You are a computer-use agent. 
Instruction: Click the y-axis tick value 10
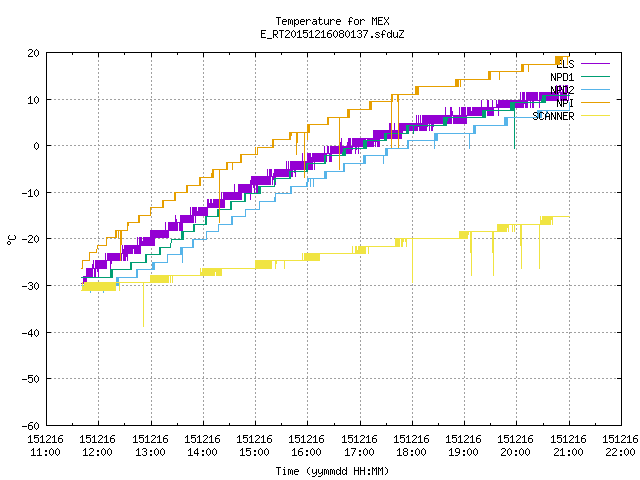(x=33, y=100)
